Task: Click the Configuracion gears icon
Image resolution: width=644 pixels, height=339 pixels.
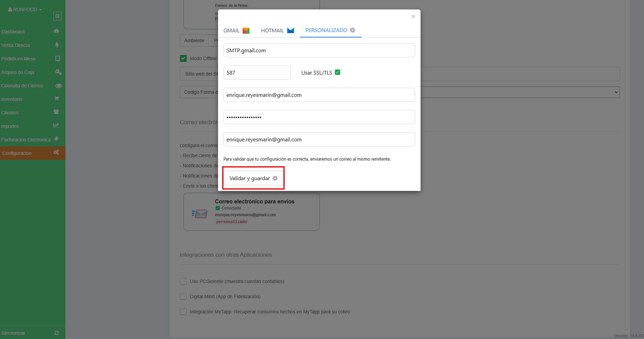Action: click(x=56, y=152)
